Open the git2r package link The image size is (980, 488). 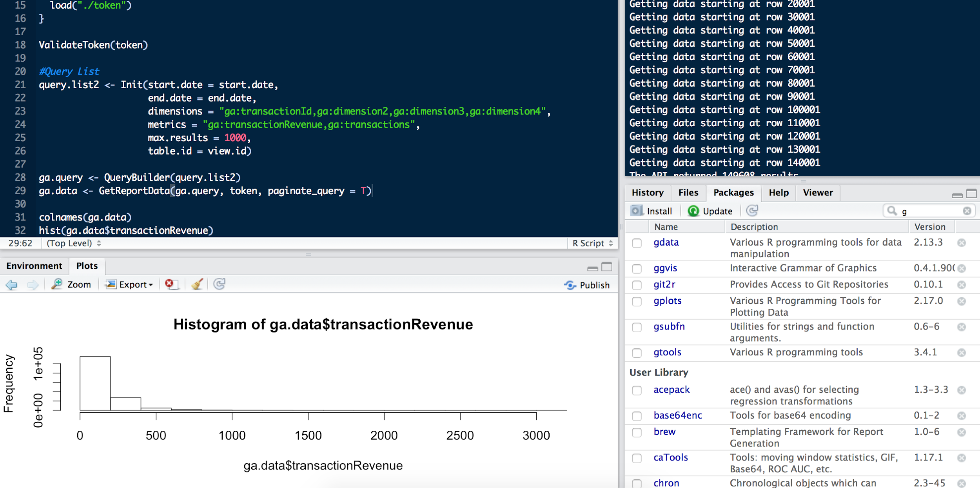tap(664, 284)
